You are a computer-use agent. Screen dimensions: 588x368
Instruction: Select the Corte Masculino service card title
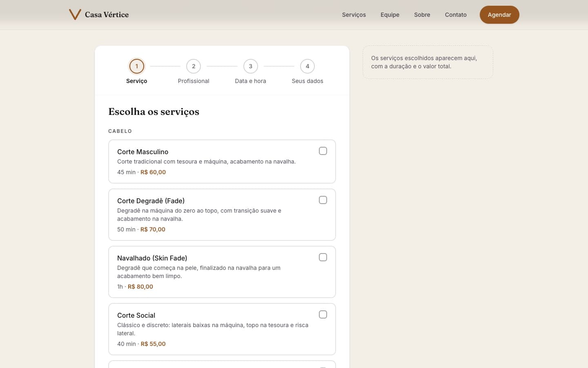tap(143, 152)
